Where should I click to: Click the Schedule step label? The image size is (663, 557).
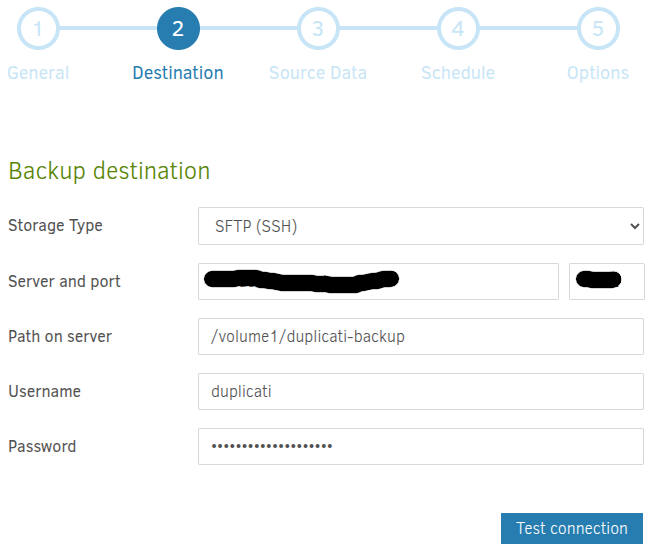(458, 73)
